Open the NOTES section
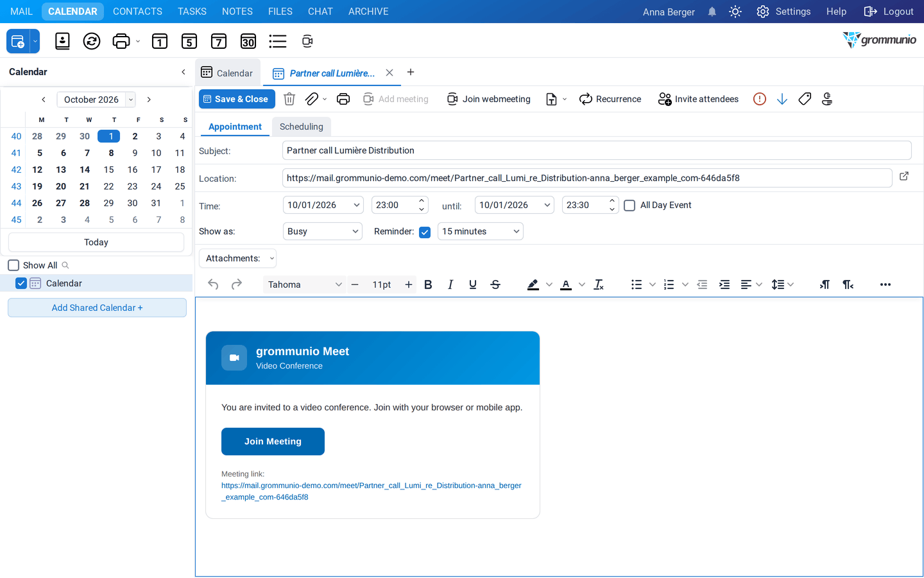 pos(237,12)
